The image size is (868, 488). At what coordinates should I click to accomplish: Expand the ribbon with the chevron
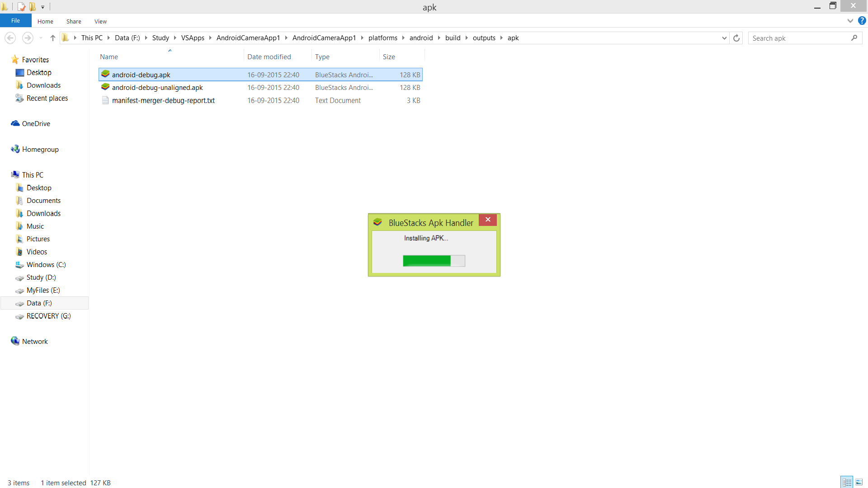[850, 21]
